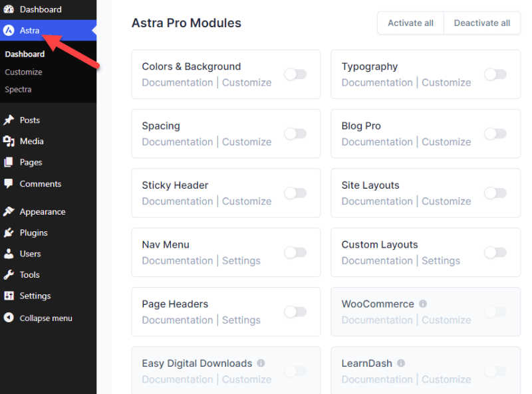Toggle the disabled WooCommerce module switch
Image resolution: width=532 pixels, height=394 pixels.
coord(495,312)
